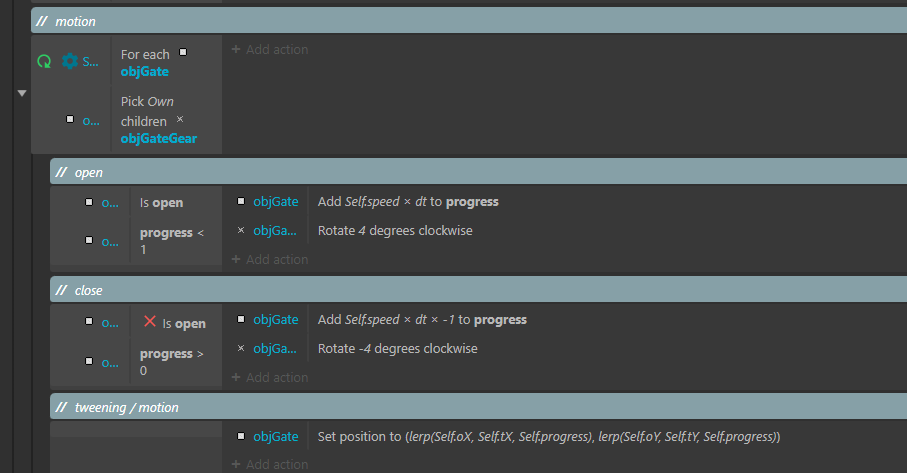Click objGate icon on Set position action
Viewport: 907px width, 473px height.
pyautogui.click(x=241, y=436)
